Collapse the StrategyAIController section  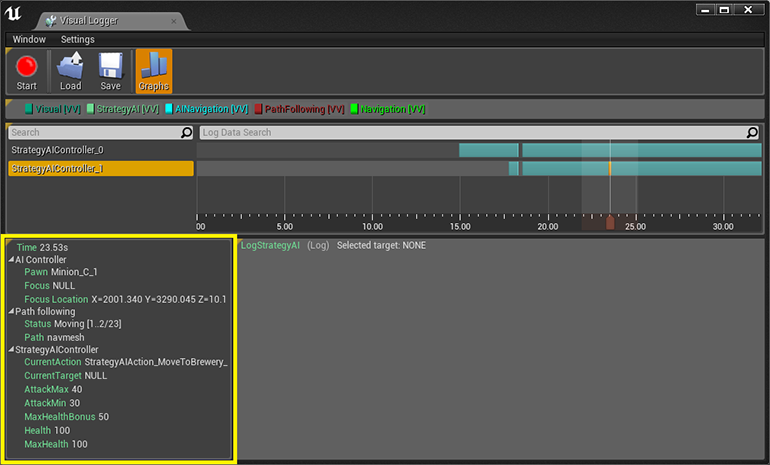tap(11, 349)
